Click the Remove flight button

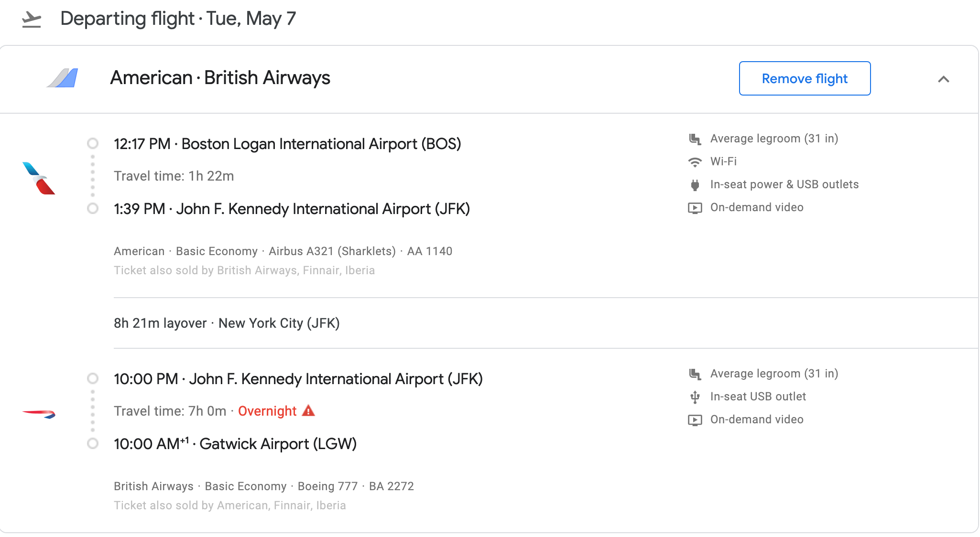(805, 78)
